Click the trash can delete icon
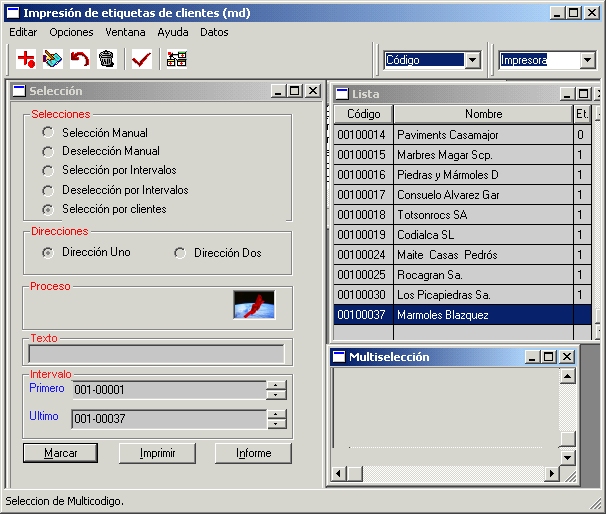This screenshot has width=606, height=514. click(106, 59)
